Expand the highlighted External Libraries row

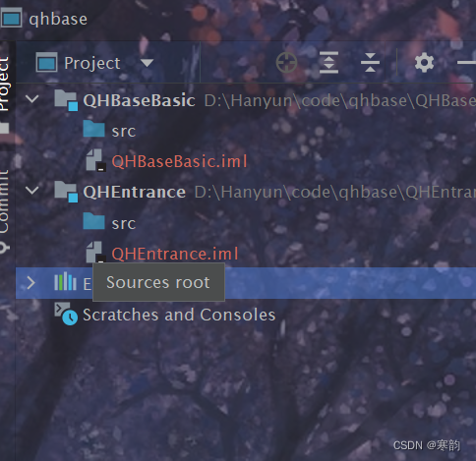tap(31, 283)
